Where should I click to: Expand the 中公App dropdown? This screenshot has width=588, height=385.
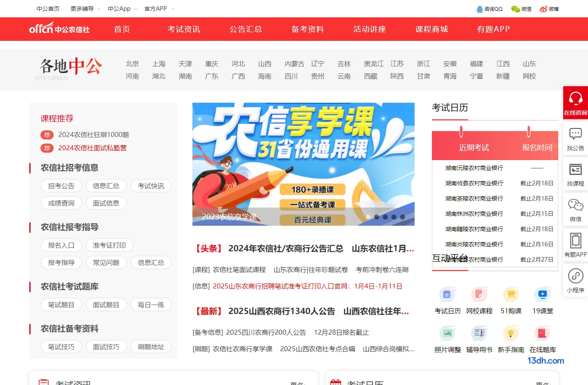122,9
